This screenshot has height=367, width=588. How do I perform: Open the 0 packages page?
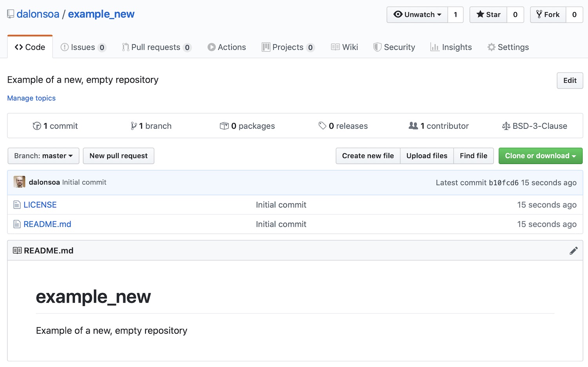[247, 126]
